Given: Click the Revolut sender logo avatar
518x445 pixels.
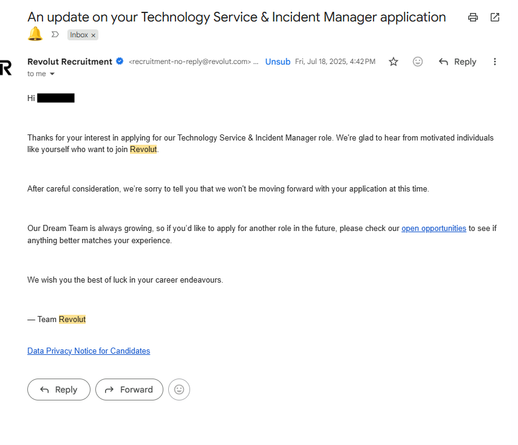Looking at the screenshot, I should [6, 68].
